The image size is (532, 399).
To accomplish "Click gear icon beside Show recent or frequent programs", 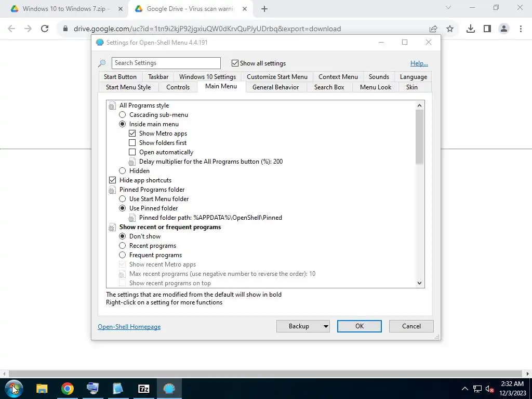I will pos(112,228).
